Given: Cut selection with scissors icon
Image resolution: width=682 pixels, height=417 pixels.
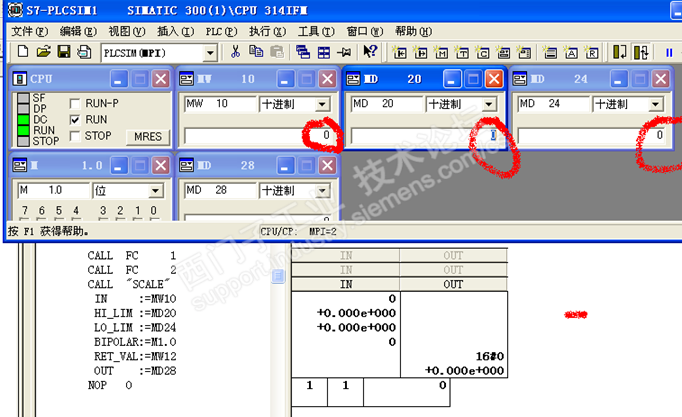Looking at the screenshot, I should pos(235,52).
